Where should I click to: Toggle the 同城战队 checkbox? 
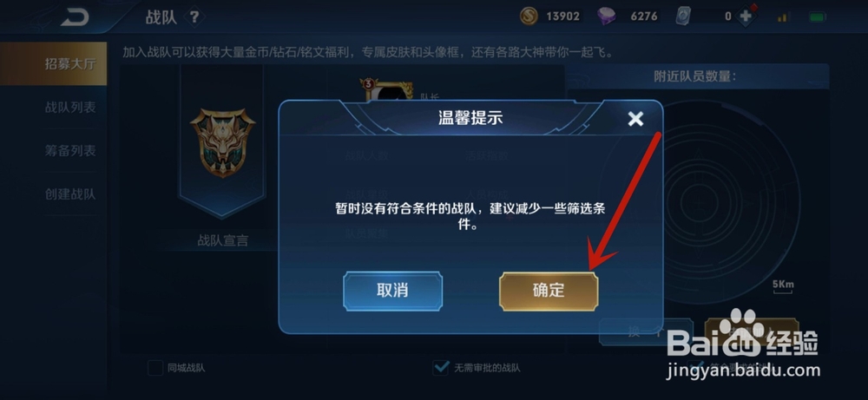[155, 368]
